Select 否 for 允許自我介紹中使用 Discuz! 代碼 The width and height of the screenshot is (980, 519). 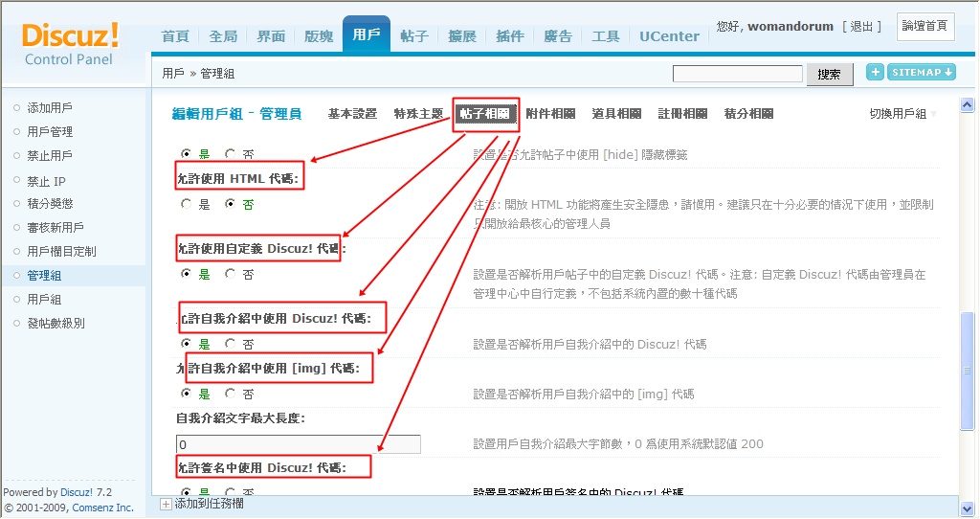[230, 344]
